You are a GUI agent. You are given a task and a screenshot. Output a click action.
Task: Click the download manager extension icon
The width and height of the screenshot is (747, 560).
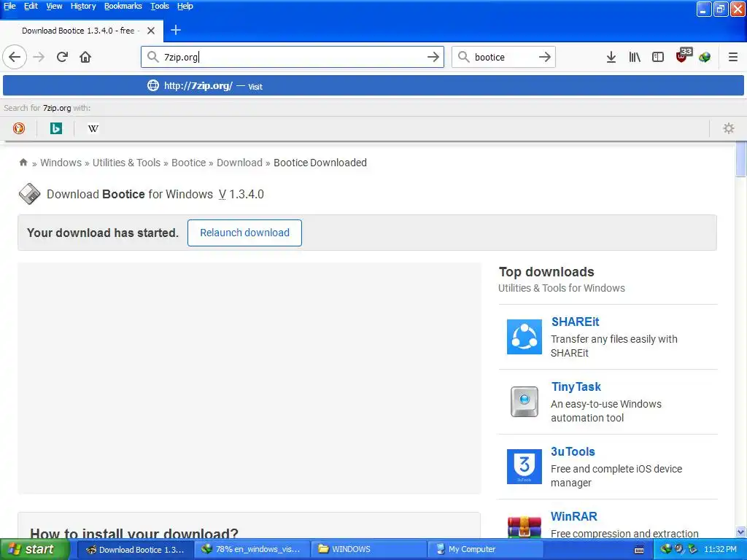[705, 57]
